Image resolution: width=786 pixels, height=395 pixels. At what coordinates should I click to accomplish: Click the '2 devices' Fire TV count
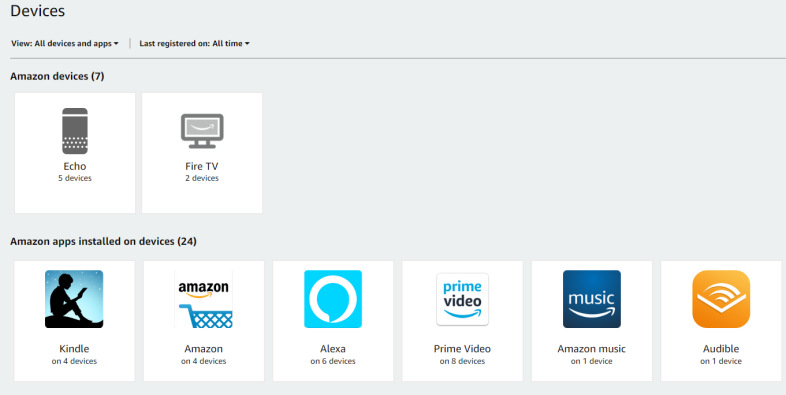click(x=202, y=178)
